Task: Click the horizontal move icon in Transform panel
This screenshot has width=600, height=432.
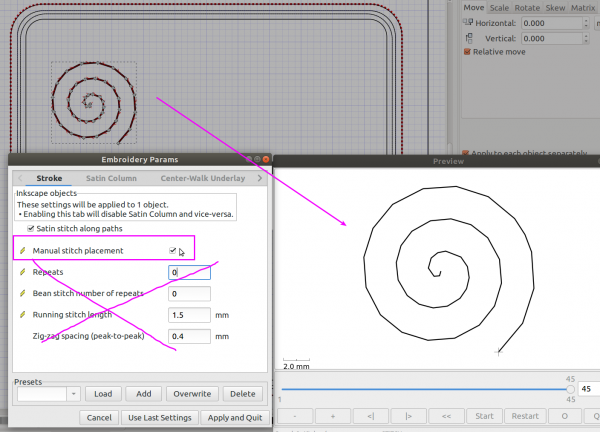Action: point(469,23)
